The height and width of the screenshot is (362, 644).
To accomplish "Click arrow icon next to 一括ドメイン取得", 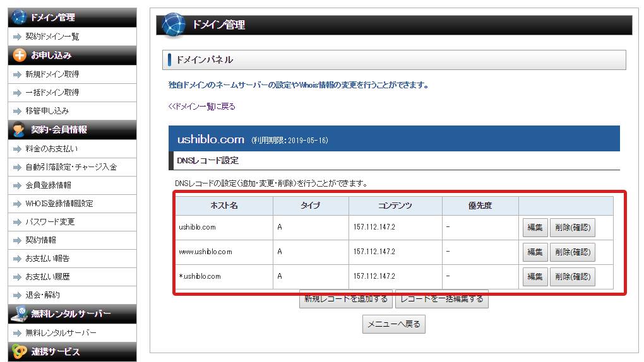I will [17, 93].
